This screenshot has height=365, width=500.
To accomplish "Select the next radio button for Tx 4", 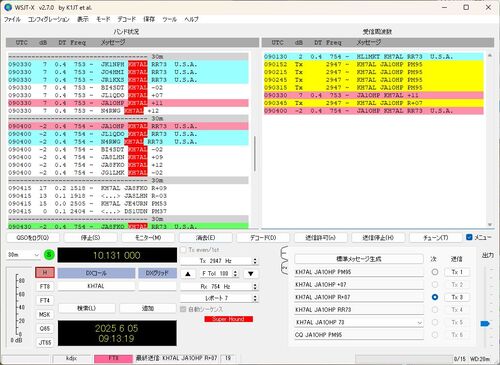I will click(x=435, y=310).
